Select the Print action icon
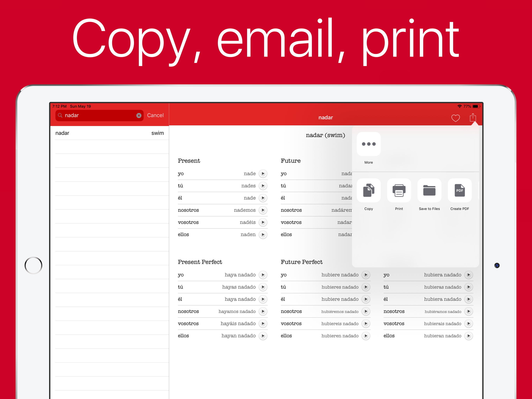This screenshot has height=399, width=532. pos(399,191)
